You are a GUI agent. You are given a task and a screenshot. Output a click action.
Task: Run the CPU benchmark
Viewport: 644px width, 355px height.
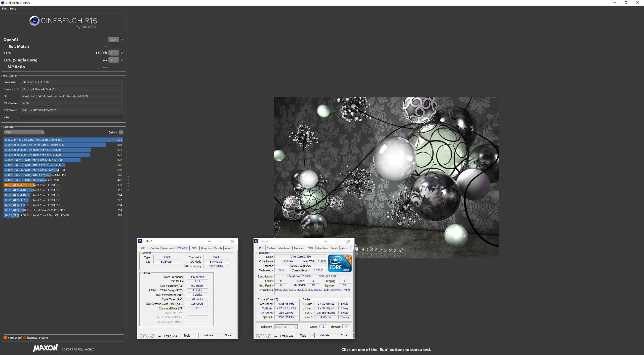click(x=113, y=53)
